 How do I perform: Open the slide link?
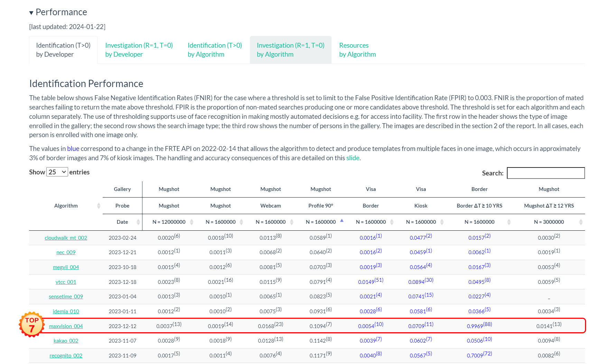(x=353, y=158)
